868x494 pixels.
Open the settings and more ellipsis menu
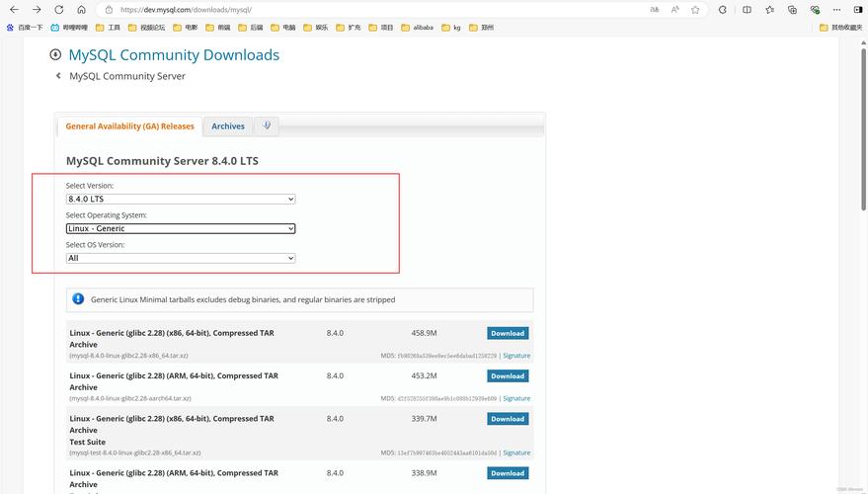[837, 10]
